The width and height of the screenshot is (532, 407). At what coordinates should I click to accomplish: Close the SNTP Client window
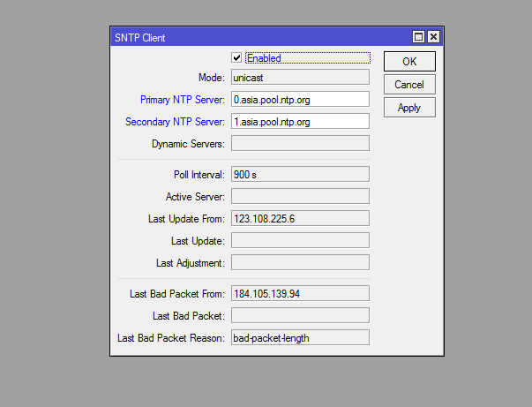(433, 37)
